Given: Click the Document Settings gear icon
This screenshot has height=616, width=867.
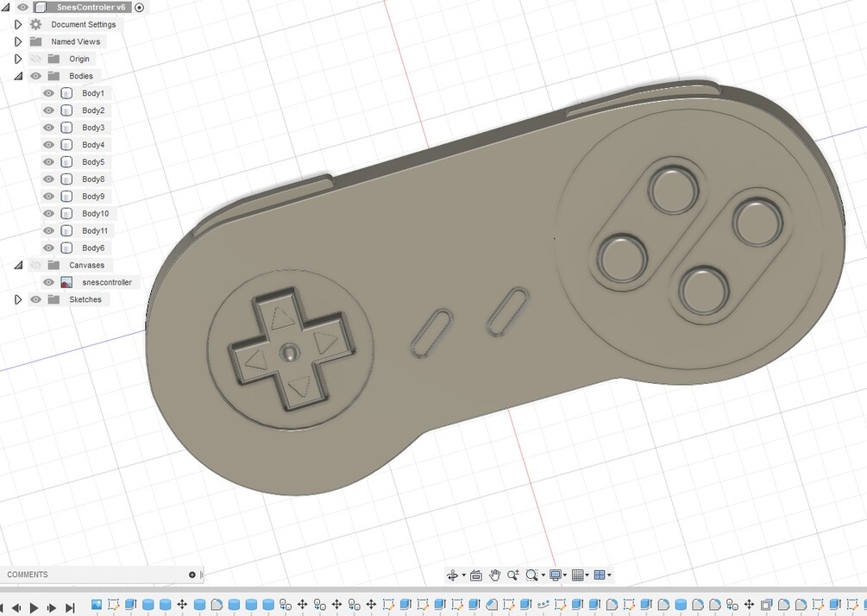Looking at the screenshot, I should click(x=36, y=24).
